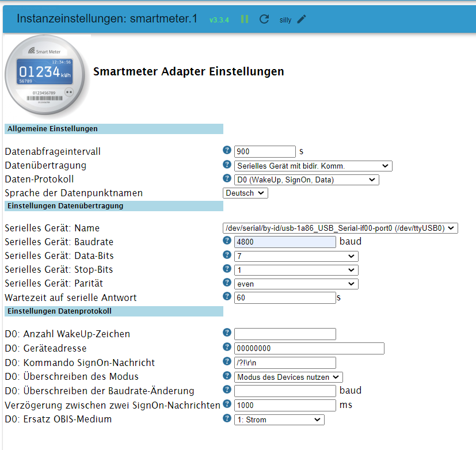
Task: Click the silly log level text
Action: pyautogui.click(x=285, y=20)
